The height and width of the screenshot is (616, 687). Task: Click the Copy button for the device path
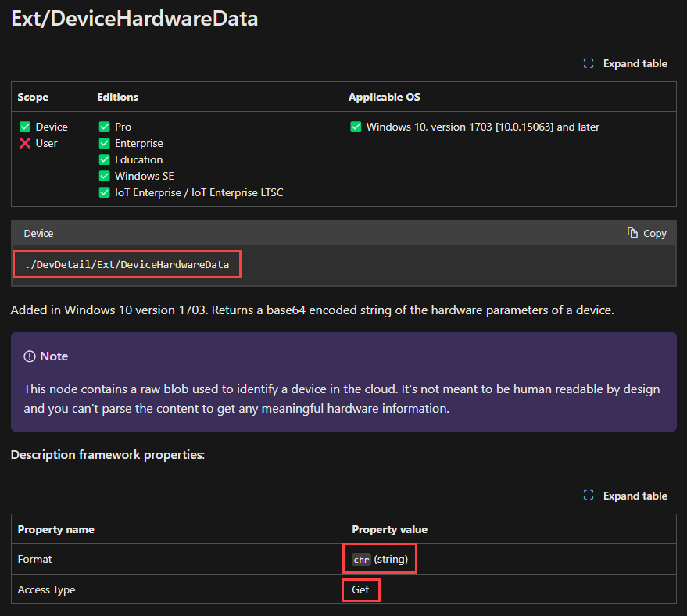pyautogui.click(x=646, y=233)
